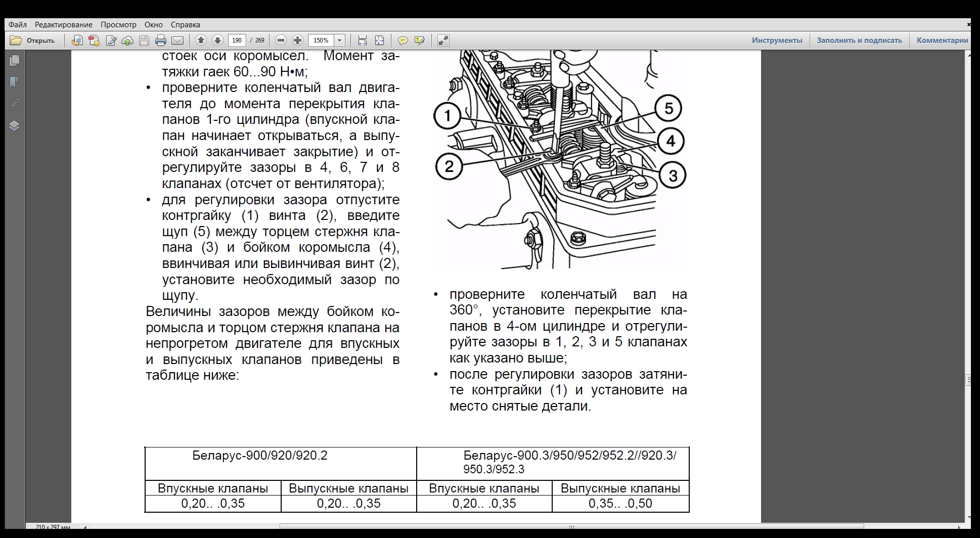This screenshot has width=980, height=538.
Task: Add a sticky note comment
Action: click(403, 41)
